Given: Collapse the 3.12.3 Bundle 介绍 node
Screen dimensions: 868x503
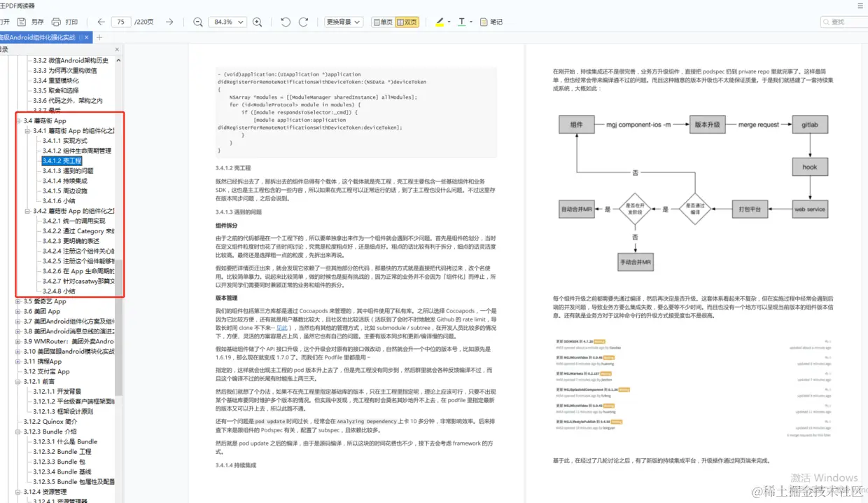Looking at the screenshot, I should pos(18,432).
